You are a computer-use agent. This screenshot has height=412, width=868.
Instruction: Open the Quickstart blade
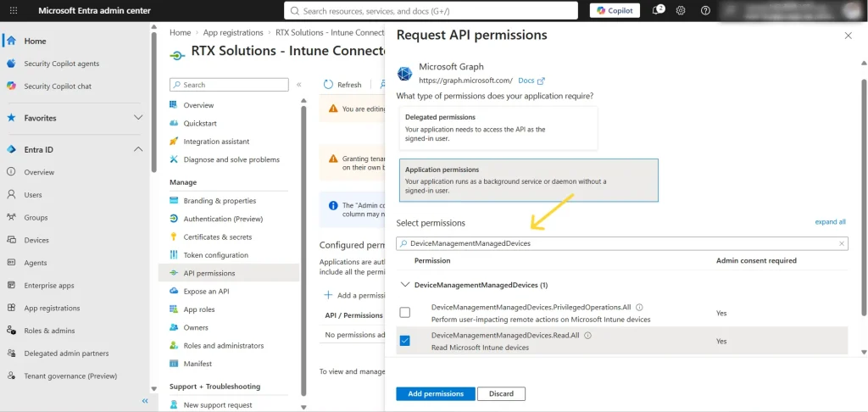pos(200,124)
